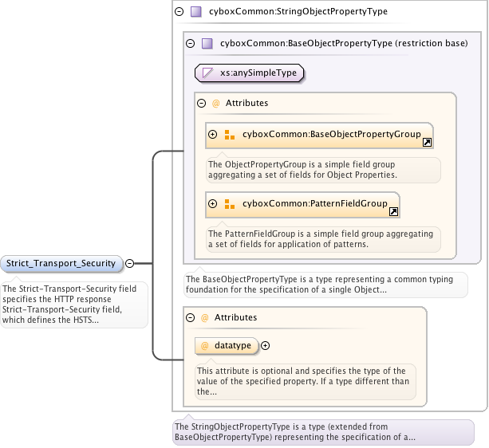Follow the PatternFieldGroup reference arrow icon
Image resolution: width=489 pixels, height=448 pixels.
point(393,212)
